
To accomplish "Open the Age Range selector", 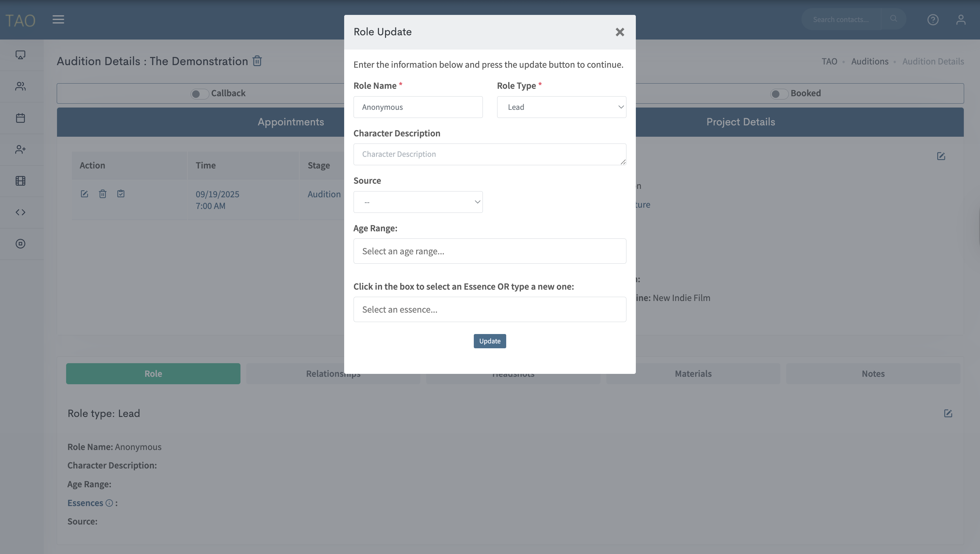I will pyautogui.click(x=489, y=251).
